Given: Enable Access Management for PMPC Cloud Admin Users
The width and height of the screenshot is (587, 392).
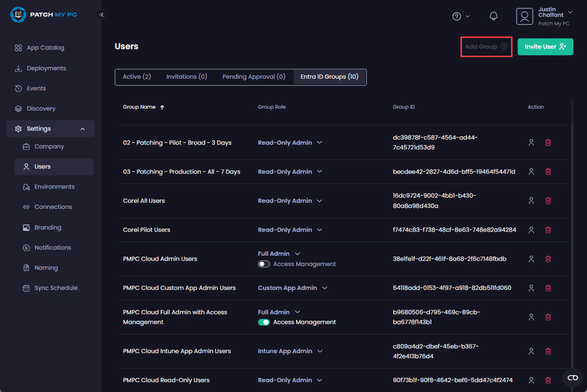Looking at the screenshot, I should [x=264, y=264].
